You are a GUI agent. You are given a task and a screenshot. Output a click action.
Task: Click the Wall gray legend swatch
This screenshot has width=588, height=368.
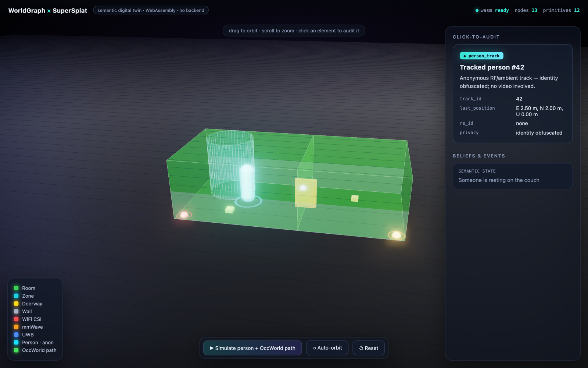[x=16, y=311]
